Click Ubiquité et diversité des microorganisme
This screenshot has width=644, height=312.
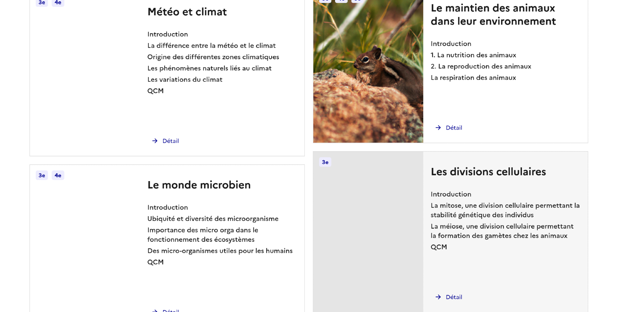213,219
